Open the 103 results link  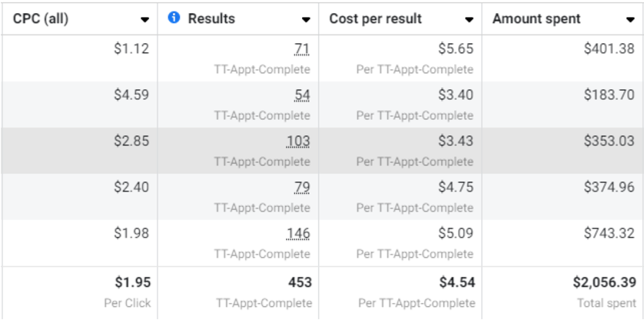298,142
